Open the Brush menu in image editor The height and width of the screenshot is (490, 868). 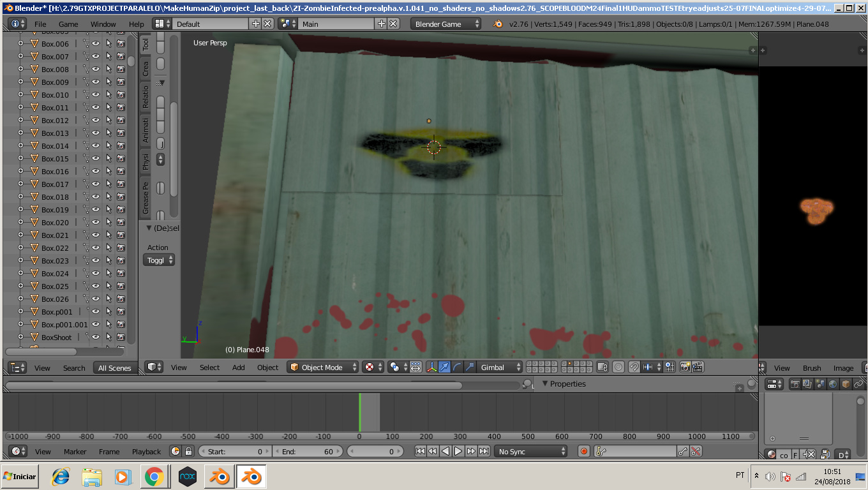[x=812, y=368]
